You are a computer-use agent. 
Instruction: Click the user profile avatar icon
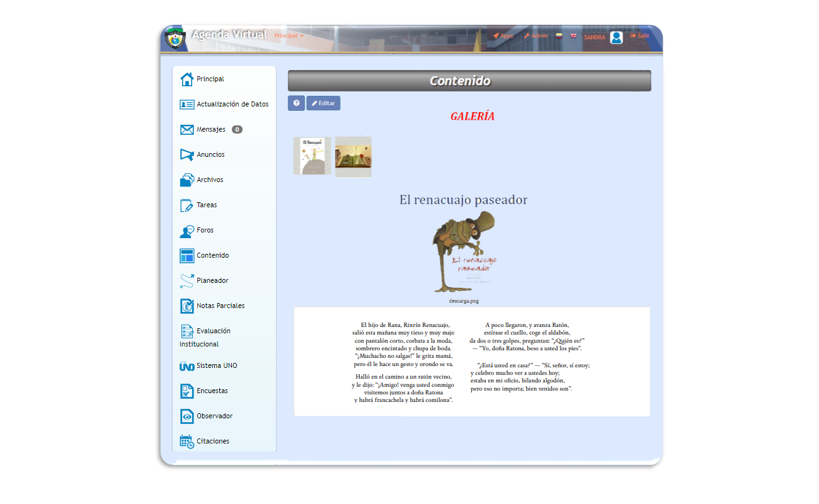click(x=616, y=38)
